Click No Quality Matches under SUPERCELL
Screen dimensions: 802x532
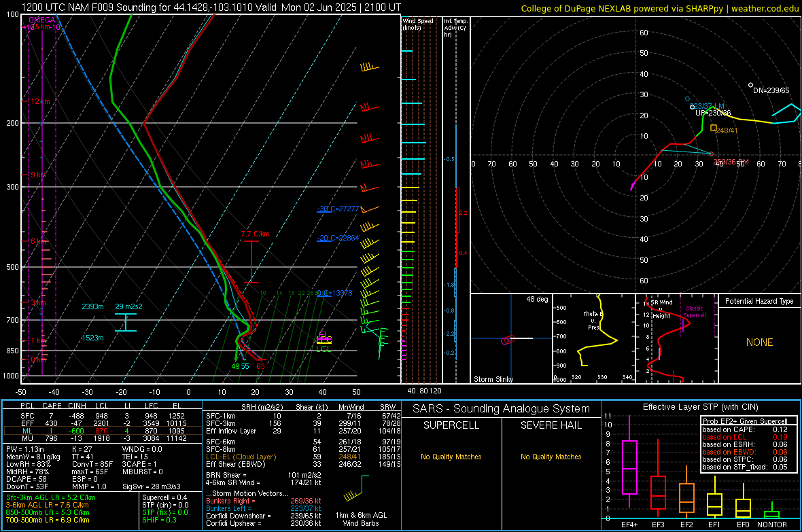coord(451,457)
